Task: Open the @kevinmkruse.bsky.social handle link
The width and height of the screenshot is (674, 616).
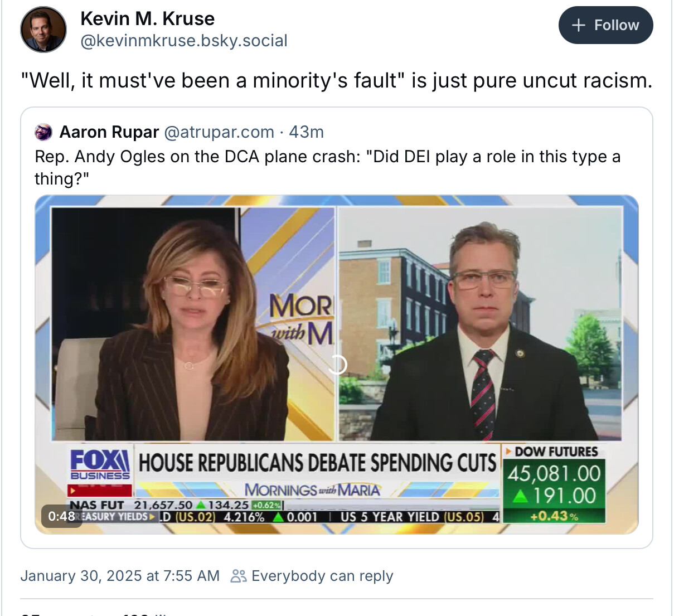Action: click(x=183, y=41)
